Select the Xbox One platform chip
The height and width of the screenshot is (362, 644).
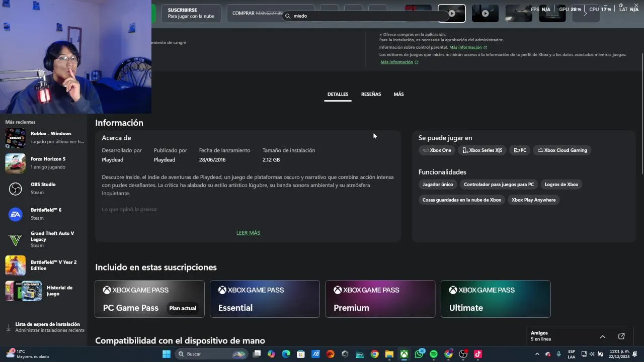pos(437,150)
